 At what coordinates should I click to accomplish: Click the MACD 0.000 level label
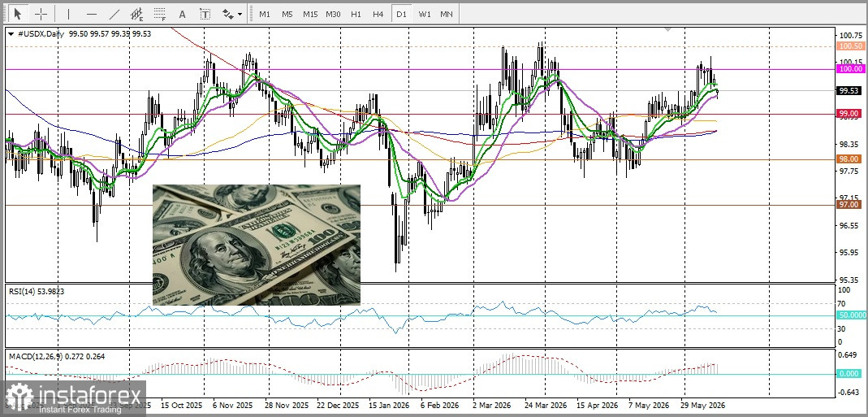pos(850,374)
